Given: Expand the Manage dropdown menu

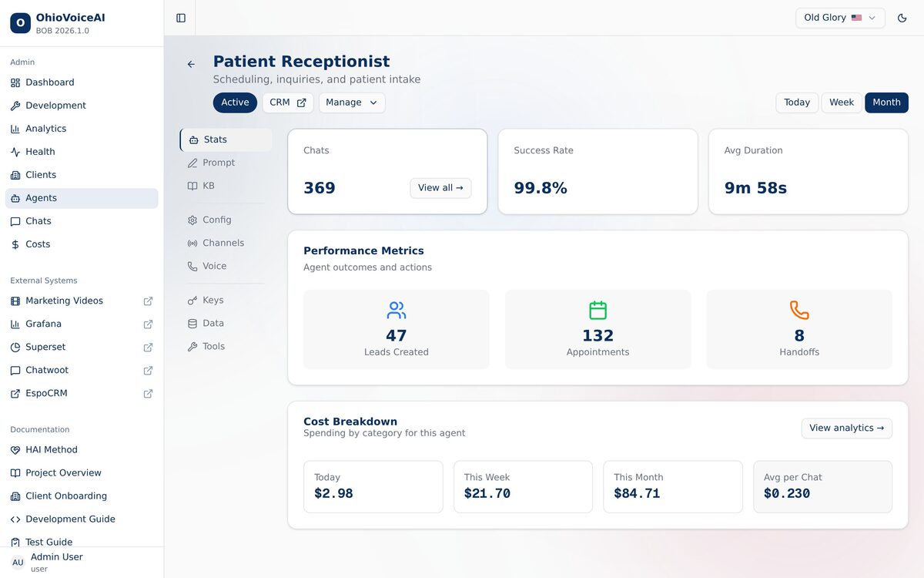Looking at the screenshot, I should click(352, 102).
